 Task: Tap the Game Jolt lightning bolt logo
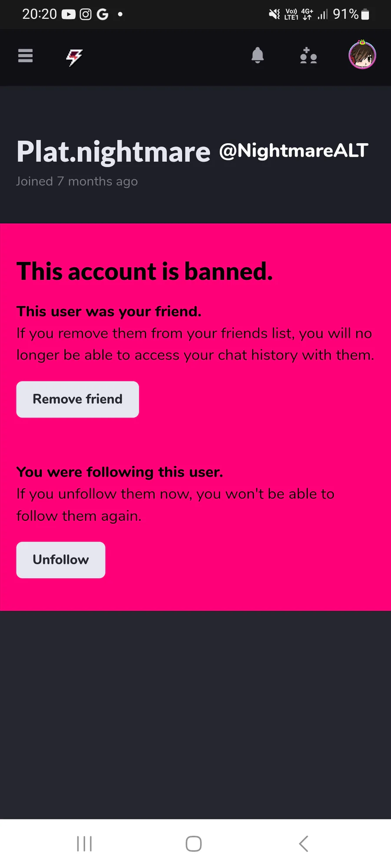[x=74, y=57]
